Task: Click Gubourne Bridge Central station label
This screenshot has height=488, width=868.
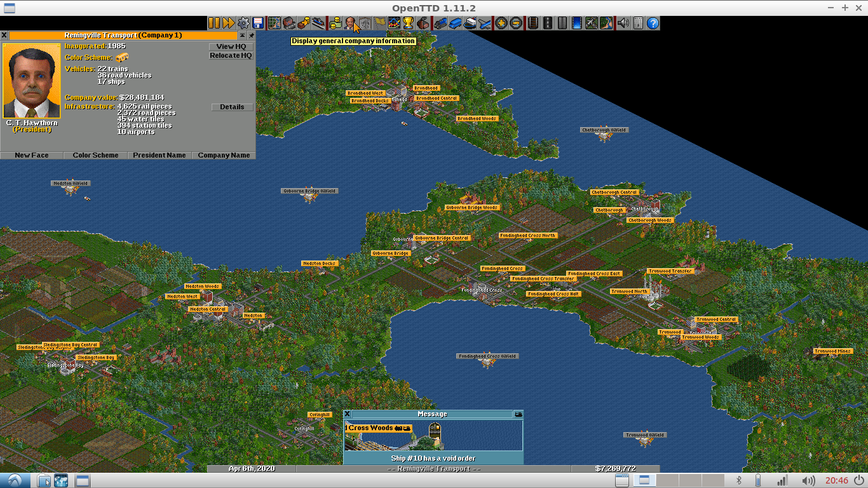Action: point(442,238)
